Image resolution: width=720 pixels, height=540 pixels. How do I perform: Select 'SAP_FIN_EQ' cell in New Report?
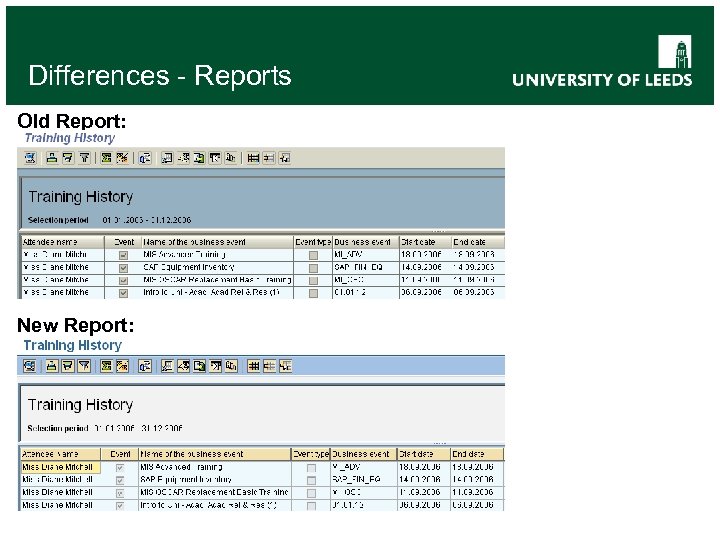364,480
